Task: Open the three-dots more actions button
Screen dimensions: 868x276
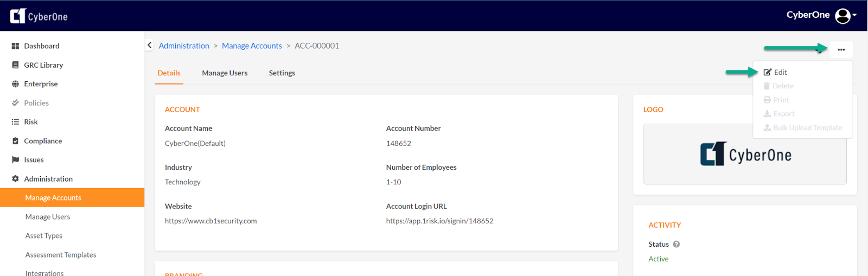Action: click(841, 49)
